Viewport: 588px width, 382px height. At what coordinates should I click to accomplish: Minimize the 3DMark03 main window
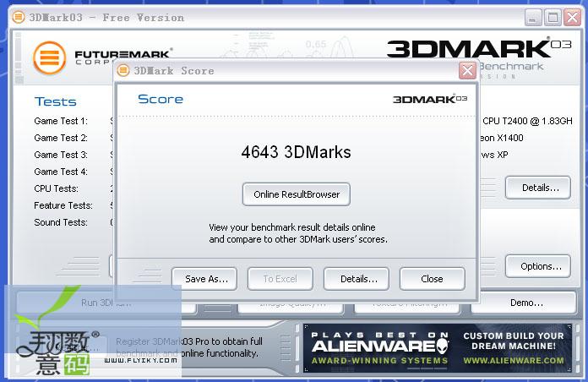click(x=533, y=18)
